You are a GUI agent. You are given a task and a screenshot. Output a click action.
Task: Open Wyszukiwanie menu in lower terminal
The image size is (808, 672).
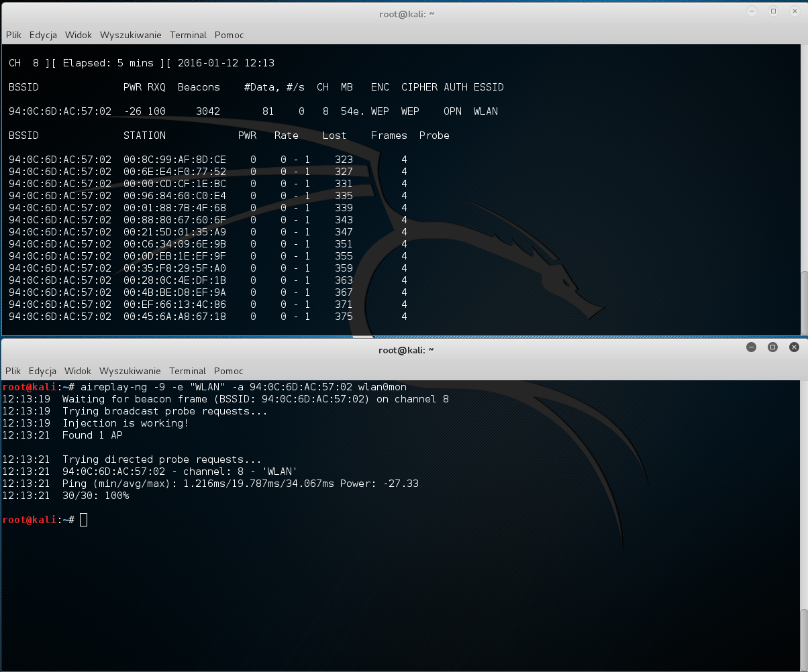(x=130, y=371)
